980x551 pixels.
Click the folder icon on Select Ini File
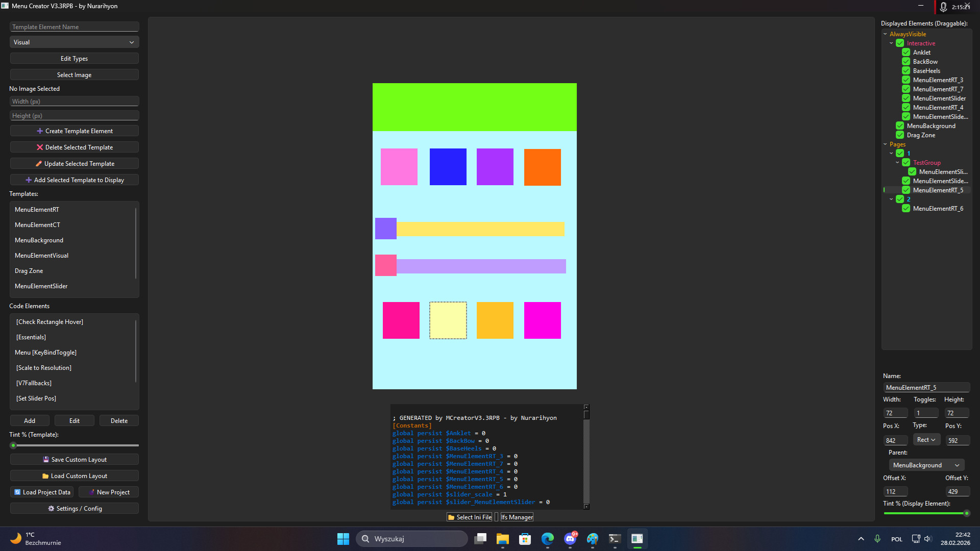(x=451, y=517)
